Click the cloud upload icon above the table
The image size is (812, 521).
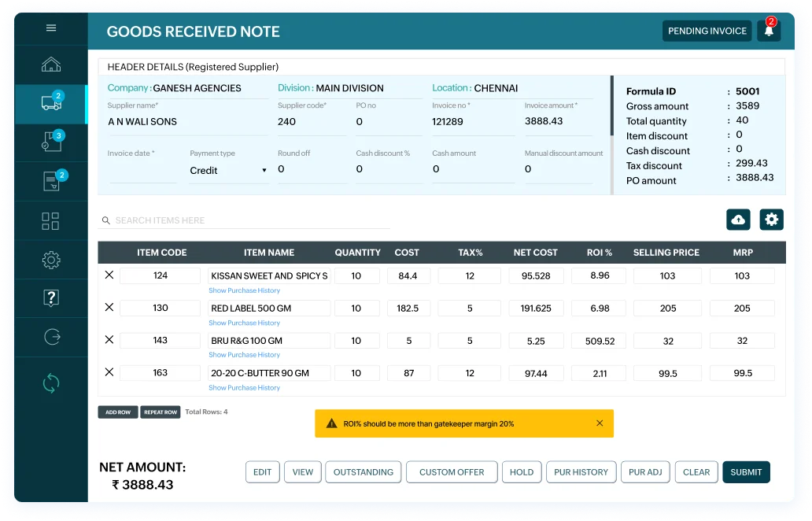[x=738, y=220]
